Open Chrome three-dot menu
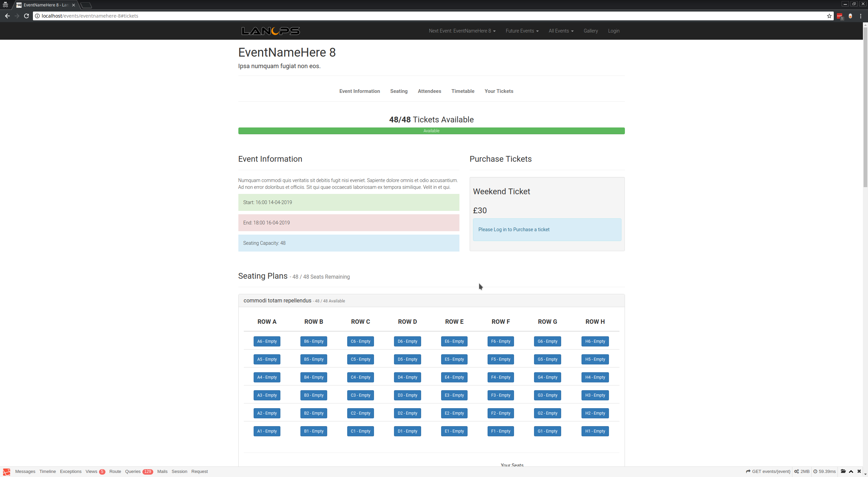 pos(861,16)
